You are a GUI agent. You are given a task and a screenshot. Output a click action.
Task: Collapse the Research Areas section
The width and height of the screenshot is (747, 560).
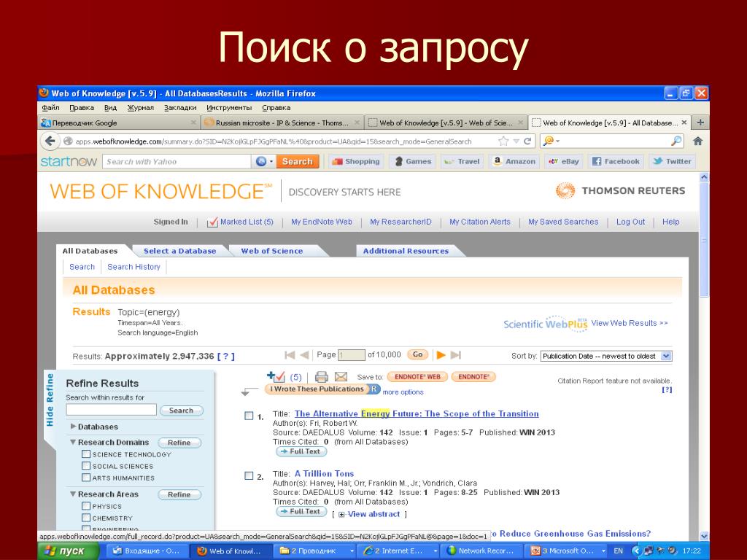pos(73,494)
